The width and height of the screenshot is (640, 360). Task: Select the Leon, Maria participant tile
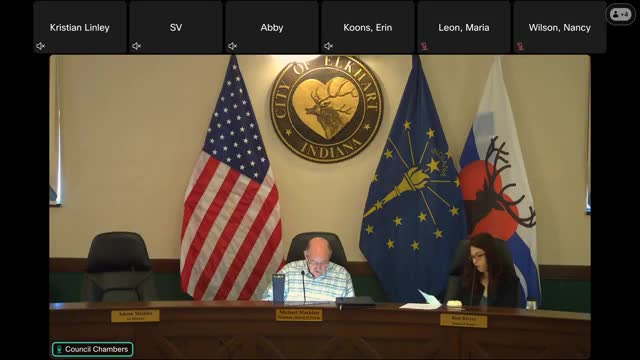(x=464, y=27)
